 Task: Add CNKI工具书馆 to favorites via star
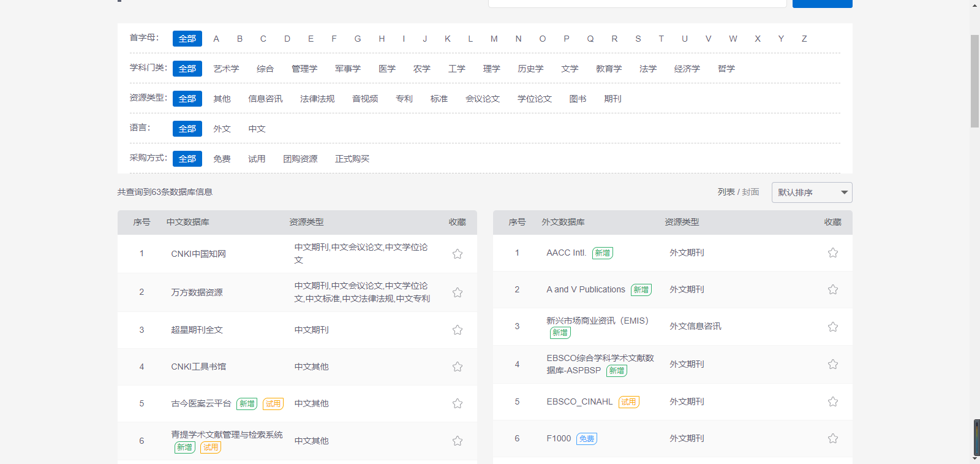pos(457,367)
